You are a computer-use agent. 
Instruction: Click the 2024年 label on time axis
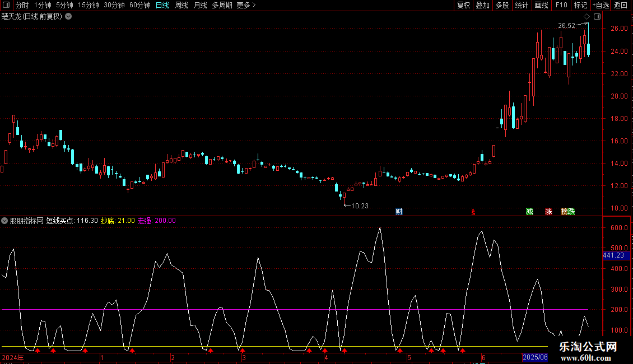click(13, 357)
